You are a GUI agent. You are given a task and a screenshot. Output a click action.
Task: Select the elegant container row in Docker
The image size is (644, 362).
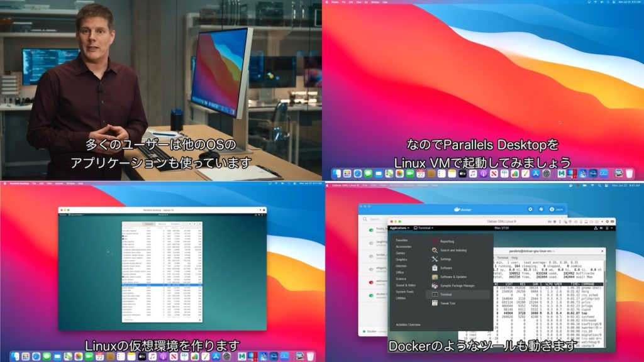point(374,269)
